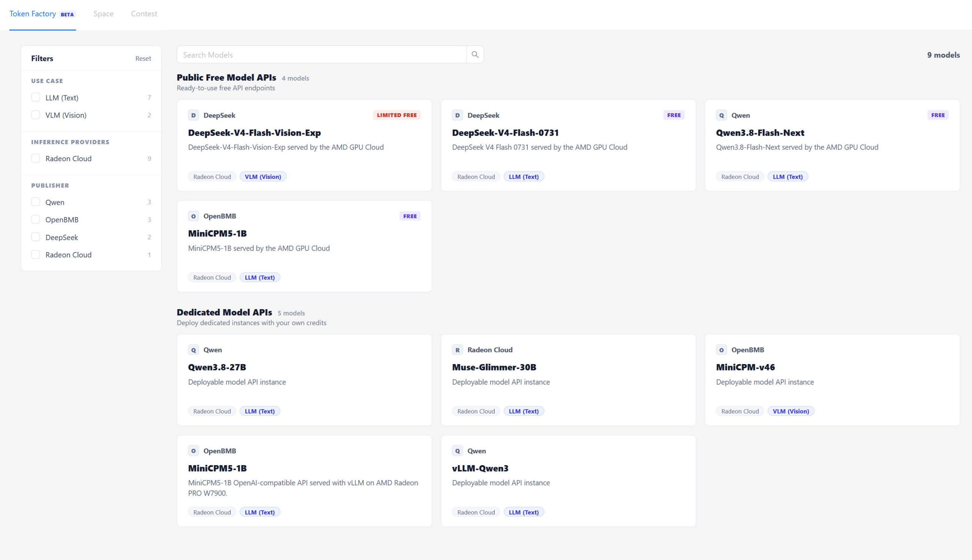This screenshot has height=560, width=972.
Task: Open the Qwen3.8-27B model card
Action: (x=304, y=380)
